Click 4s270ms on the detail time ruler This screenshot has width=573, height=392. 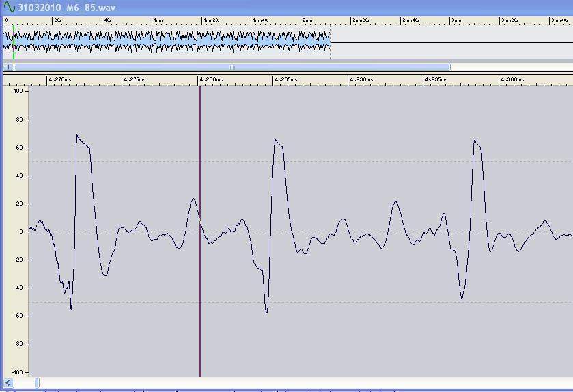coord(59,80)
